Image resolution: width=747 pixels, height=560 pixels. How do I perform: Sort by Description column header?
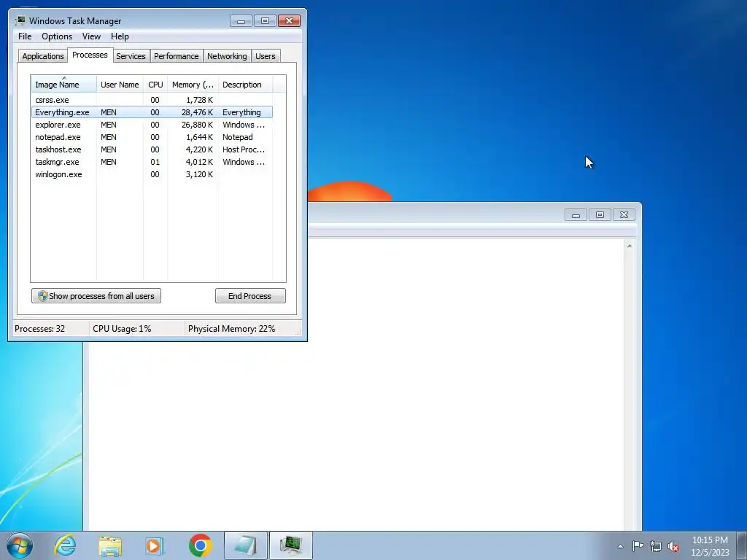coord(245,85)
